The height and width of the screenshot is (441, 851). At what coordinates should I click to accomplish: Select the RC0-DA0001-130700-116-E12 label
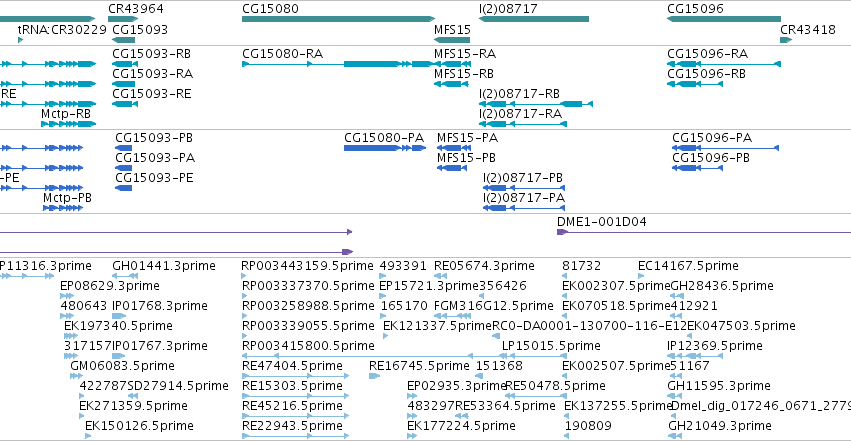[589, 326]
